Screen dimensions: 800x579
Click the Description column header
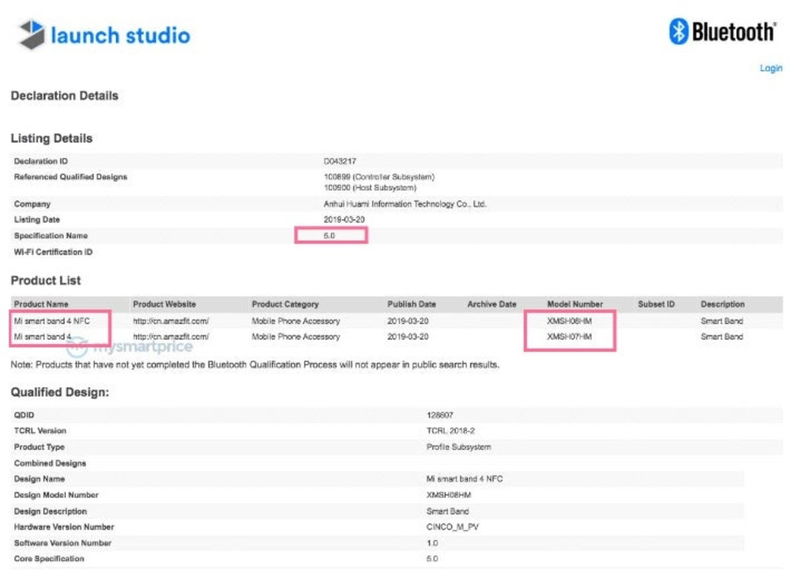(722, 304)
